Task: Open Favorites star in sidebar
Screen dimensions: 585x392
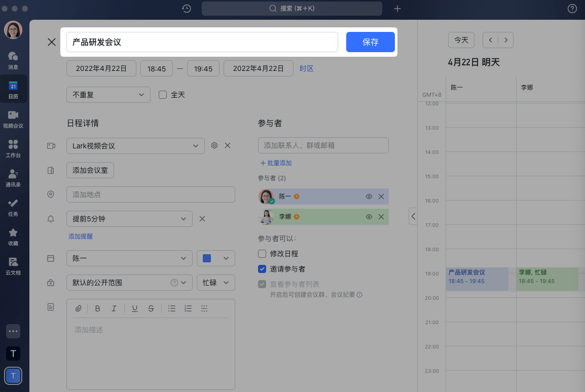Action: pyautogui.click(x=13, y=237)
